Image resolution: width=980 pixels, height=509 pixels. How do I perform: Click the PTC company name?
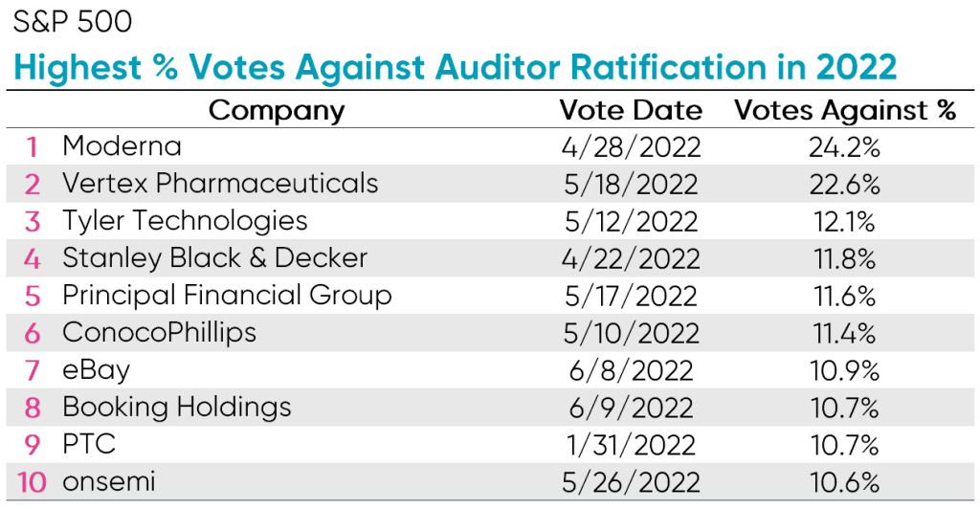(x=90, y=444)
